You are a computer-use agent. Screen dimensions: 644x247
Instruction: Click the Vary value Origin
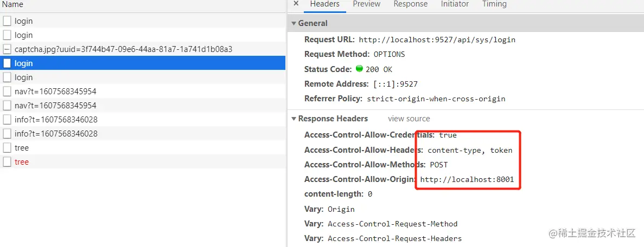(x=341, y=209)
